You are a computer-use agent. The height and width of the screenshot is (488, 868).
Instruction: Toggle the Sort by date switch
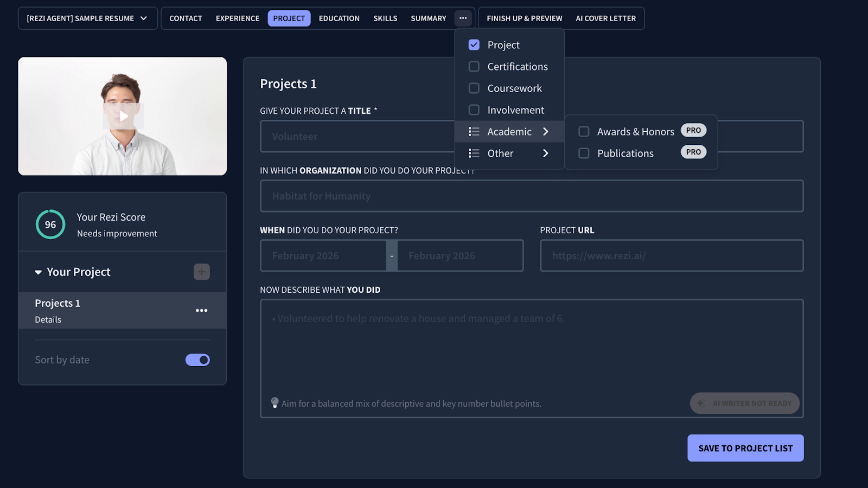pos(197,360)
